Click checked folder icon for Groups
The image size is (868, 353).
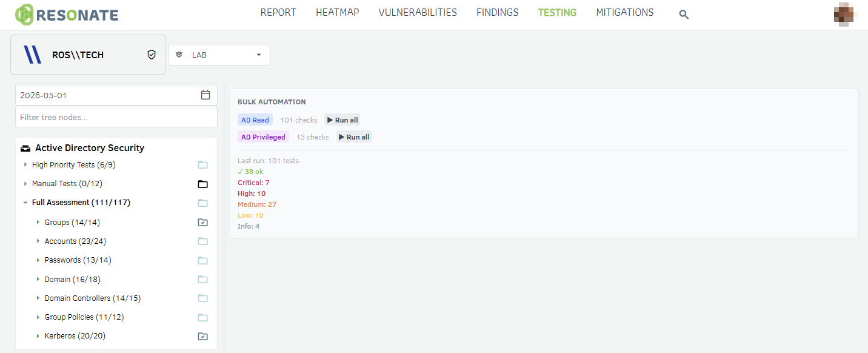tap(203, 223)
